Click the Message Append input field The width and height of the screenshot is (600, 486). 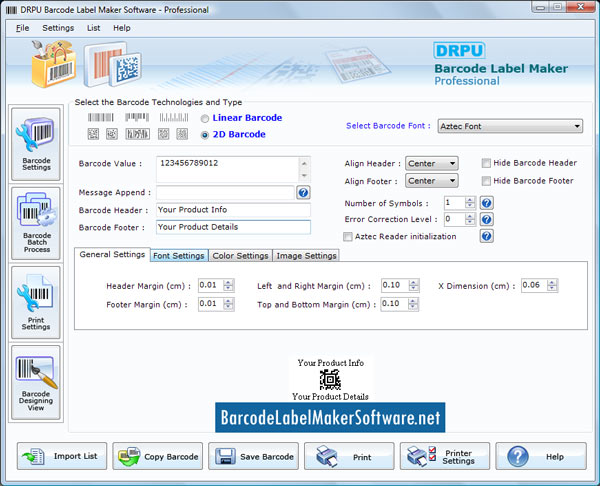[225, 192]
